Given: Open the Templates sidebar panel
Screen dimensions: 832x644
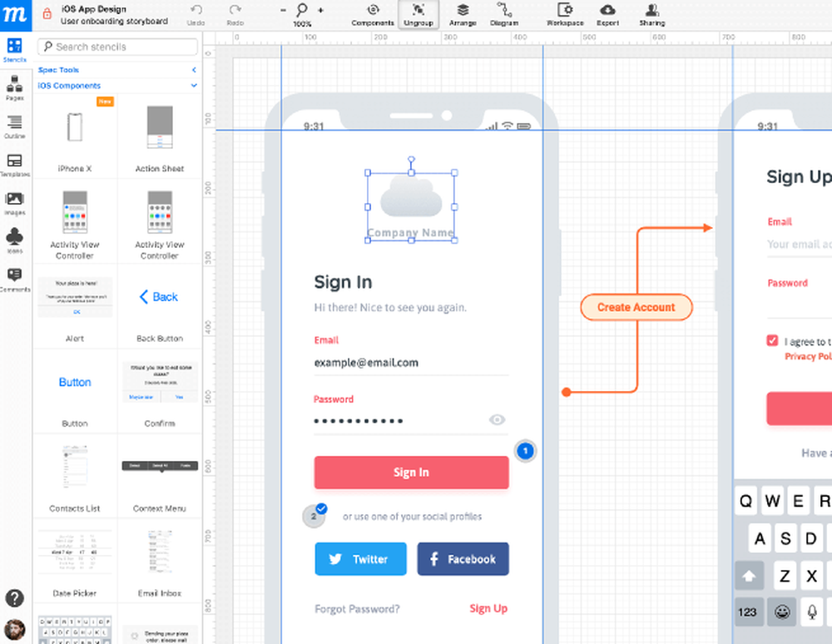Looking at the screenshot, I should pos(15,165).
